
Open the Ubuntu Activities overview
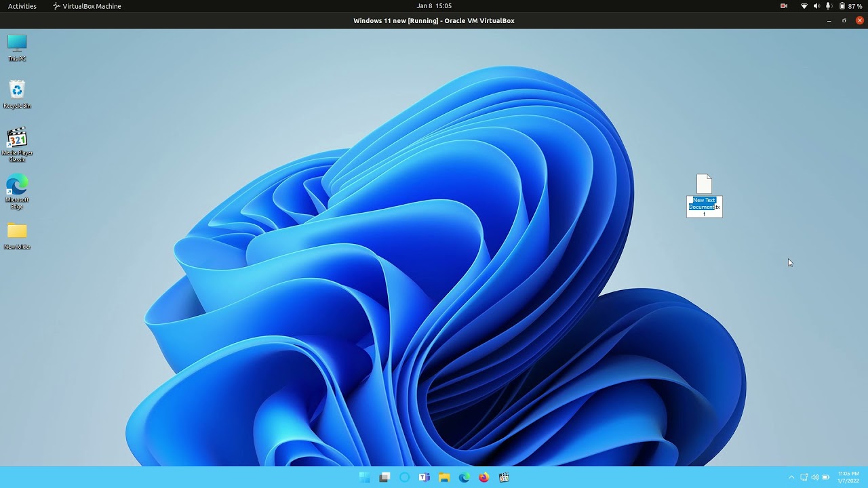coord(22,6)
